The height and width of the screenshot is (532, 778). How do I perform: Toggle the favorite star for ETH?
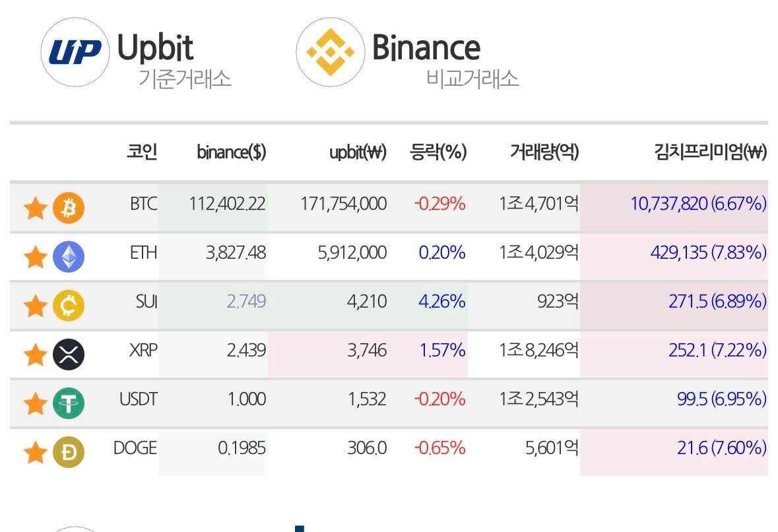pos(35,257)
